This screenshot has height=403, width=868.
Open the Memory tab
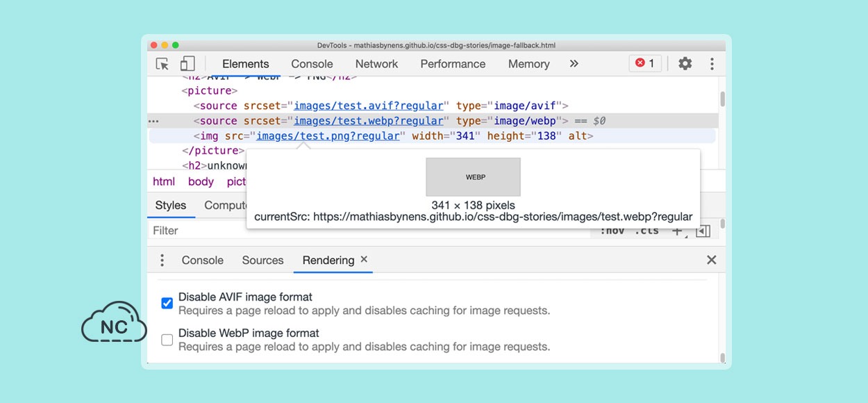click(528, 64)
